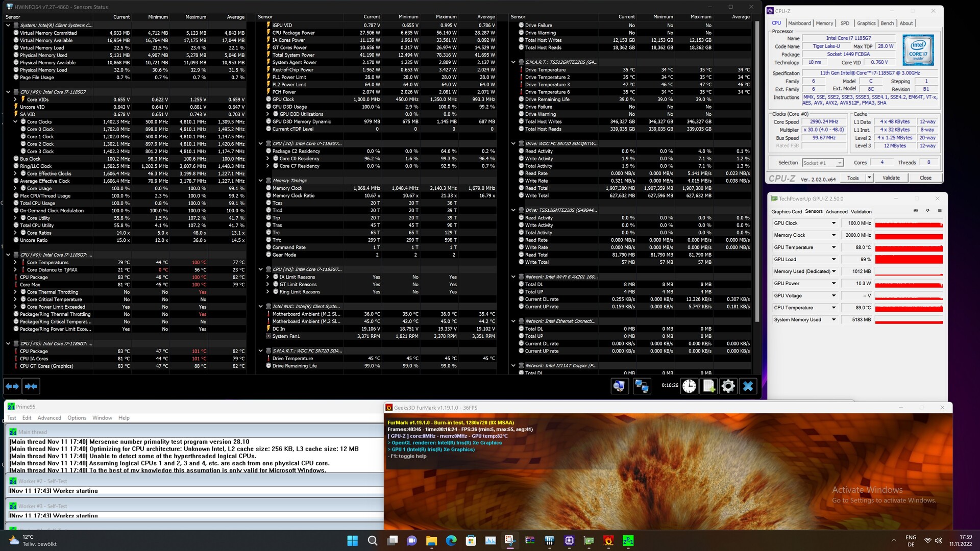Open GPU-Z hamburger menu icon
The height and width of the screenshot is (551, 980).
940,211
